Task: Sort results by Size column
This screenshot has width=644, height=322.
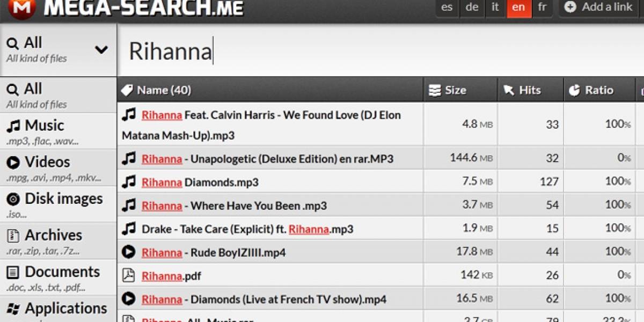Action: (x=460, y=90)
